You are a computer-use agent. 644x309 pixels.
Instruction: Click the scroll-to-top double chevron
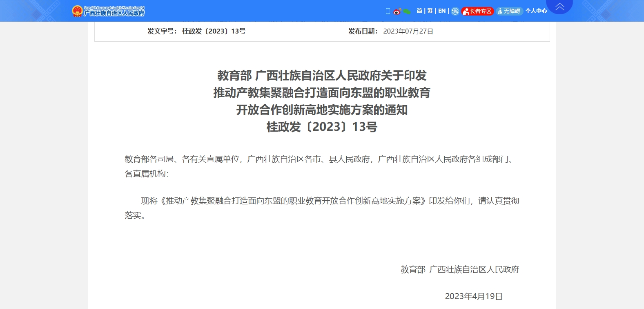tap(559, 7)
